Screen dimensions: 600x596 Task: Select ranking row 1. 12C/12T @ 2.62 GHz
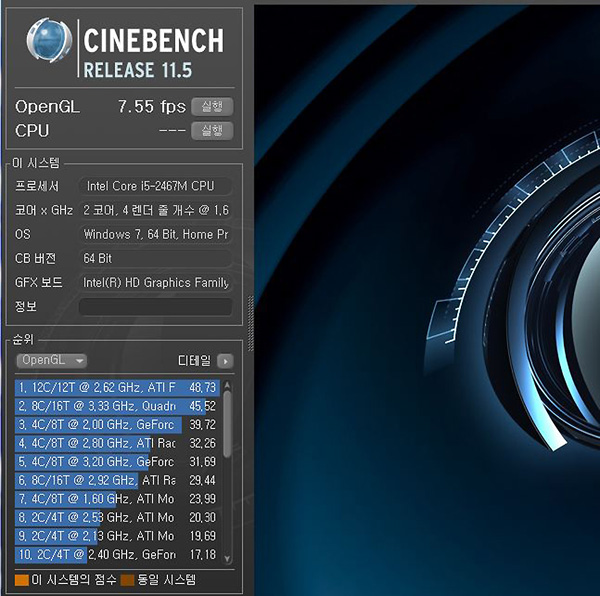[117, 388]
